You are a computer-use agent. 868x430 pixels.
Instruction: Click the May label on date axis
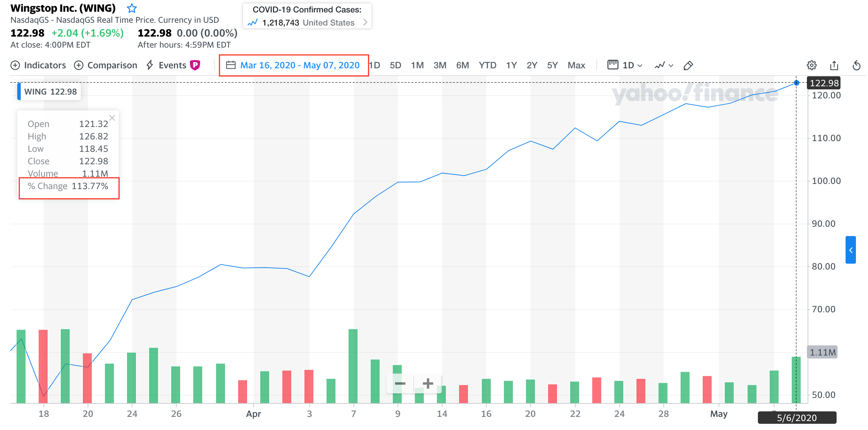tap(719, 414)
